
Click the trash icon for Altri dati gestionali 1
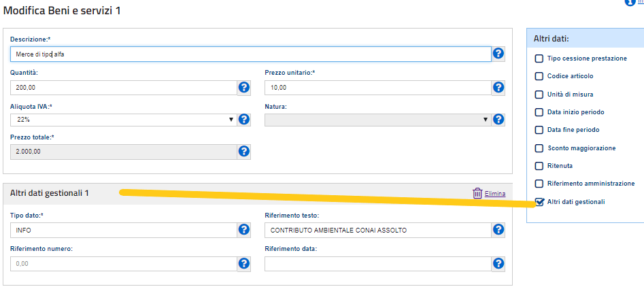click(x=477, y=193)
